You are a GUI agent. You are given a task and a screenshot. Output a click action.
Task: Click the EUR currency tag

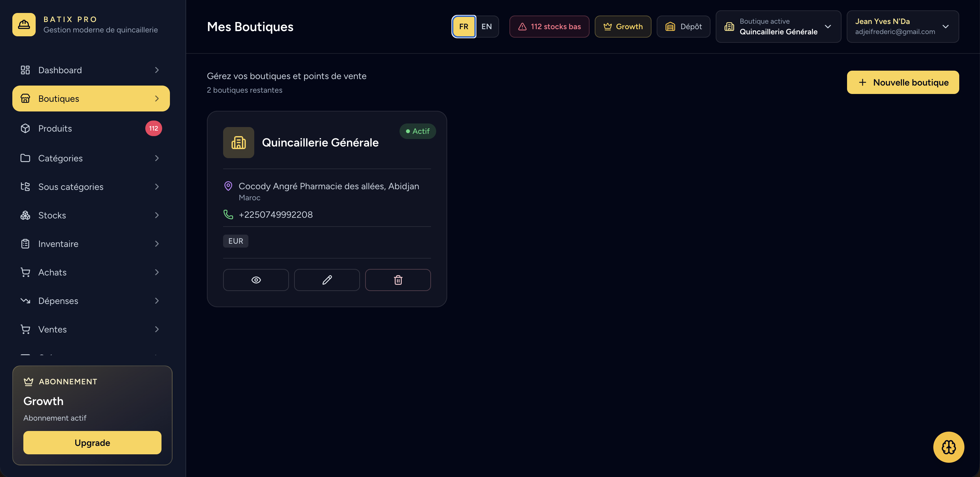coord(235,241)
